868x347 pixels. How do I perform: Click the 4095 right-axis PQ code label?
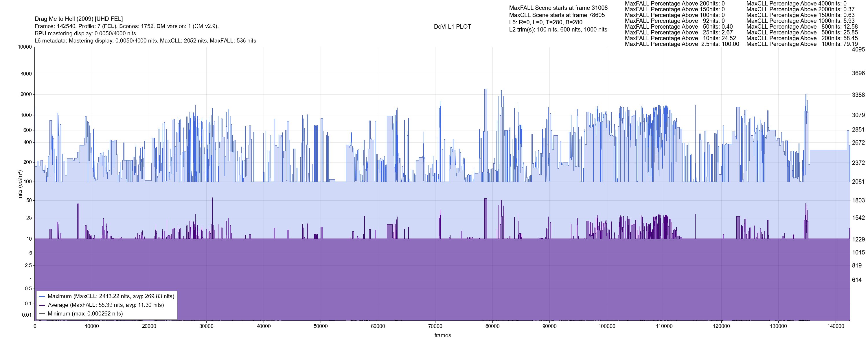[858, 49]
